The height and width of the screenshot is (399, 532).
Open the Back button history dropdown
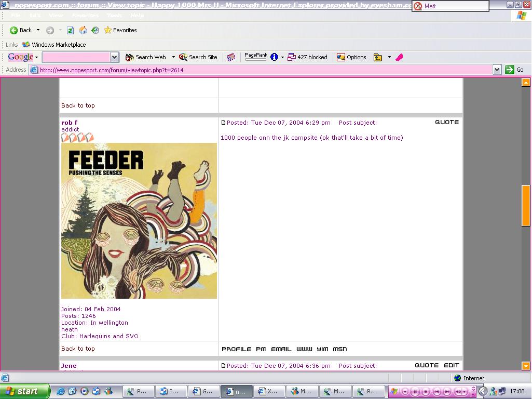[x=38, y=30]
